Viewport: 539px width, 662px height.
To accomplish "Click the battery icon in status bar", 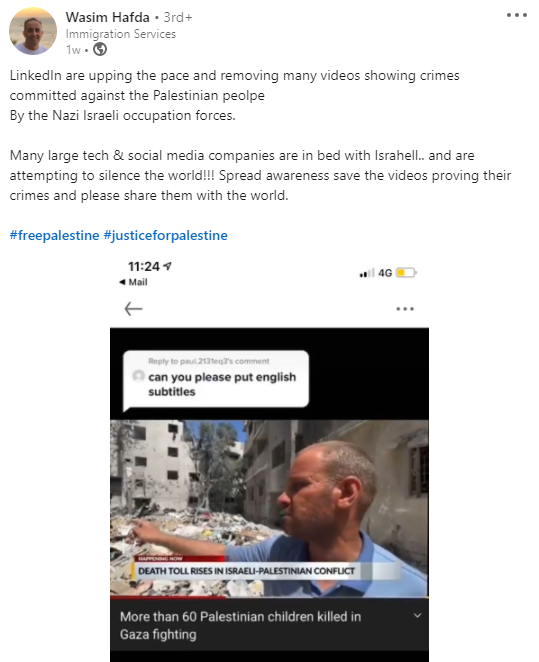I will pyautogui.click(x=406, y=273).
